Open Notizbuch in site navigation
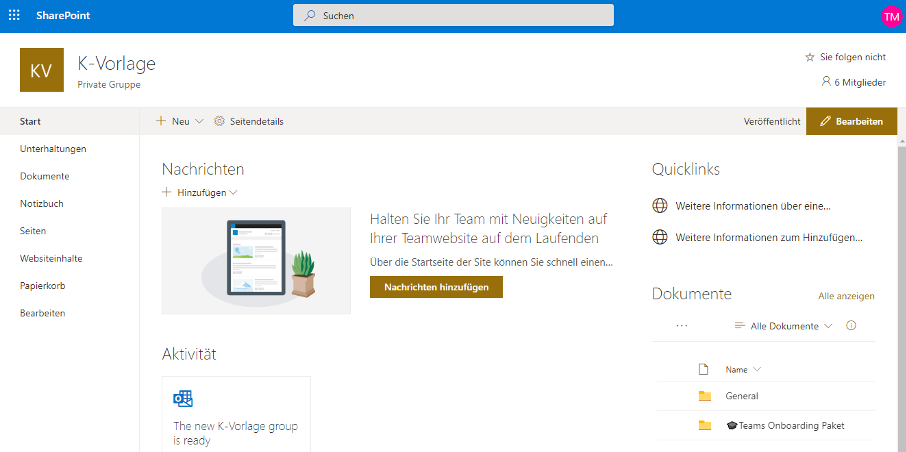This screenshot has height=452, width=906. [x=42, y=203]
